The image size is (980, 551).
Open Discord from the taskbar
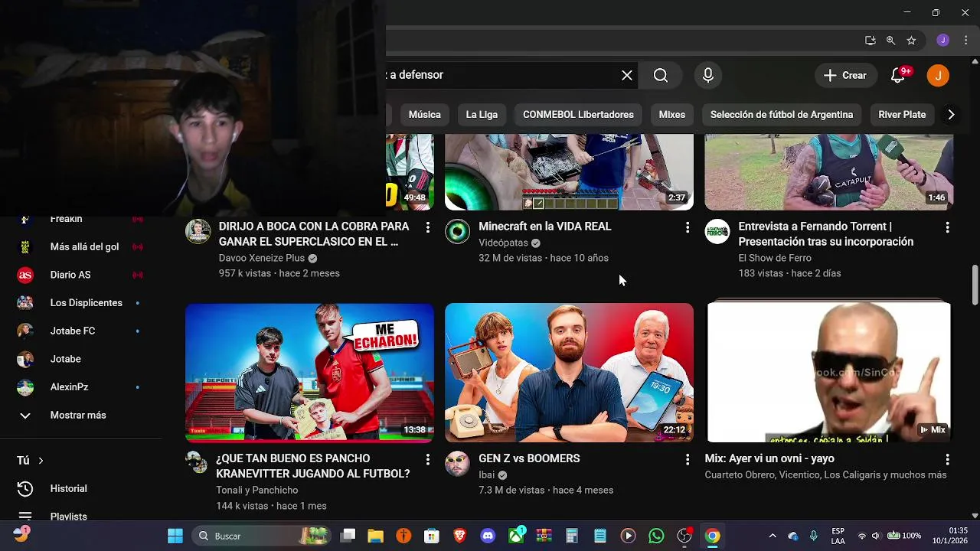pos(488,536)
